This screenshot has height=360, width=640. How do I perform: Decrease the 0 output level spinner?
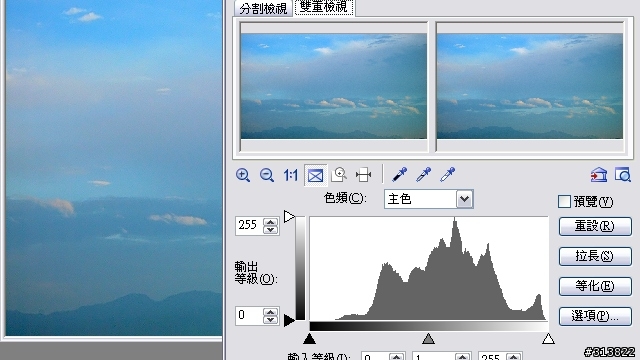(x=271, y=320)
